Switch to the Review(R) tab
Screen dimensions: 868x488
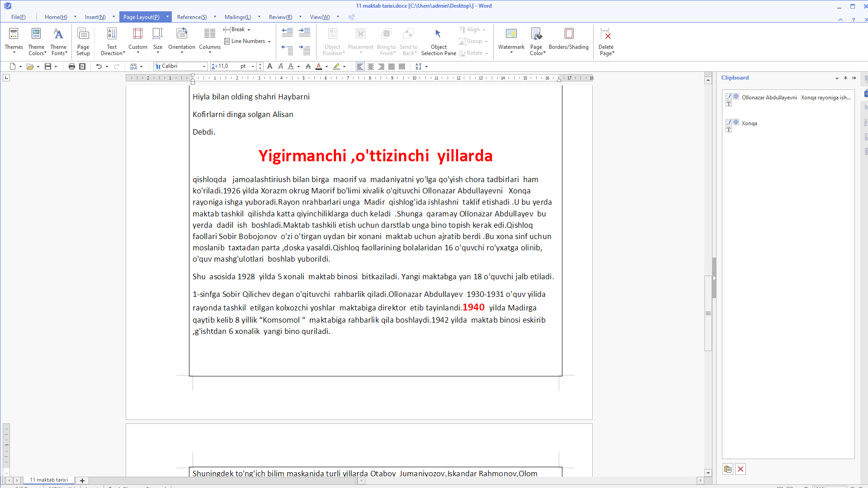280,17
